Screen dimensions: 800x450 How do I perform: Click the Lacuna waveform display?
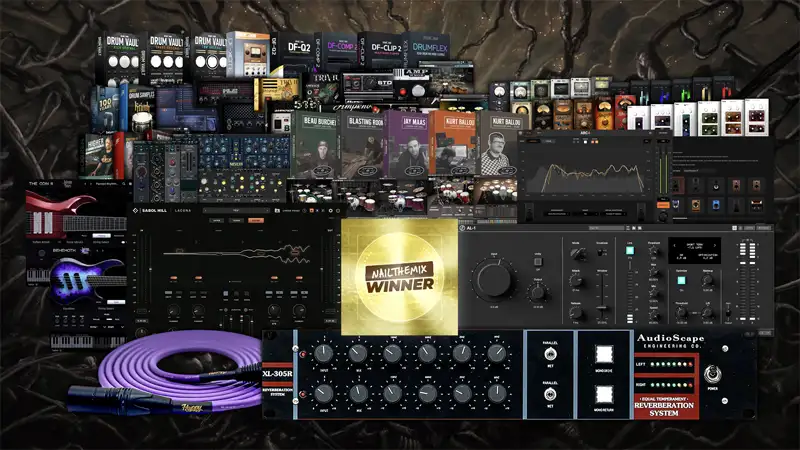[x=236, y=253]
